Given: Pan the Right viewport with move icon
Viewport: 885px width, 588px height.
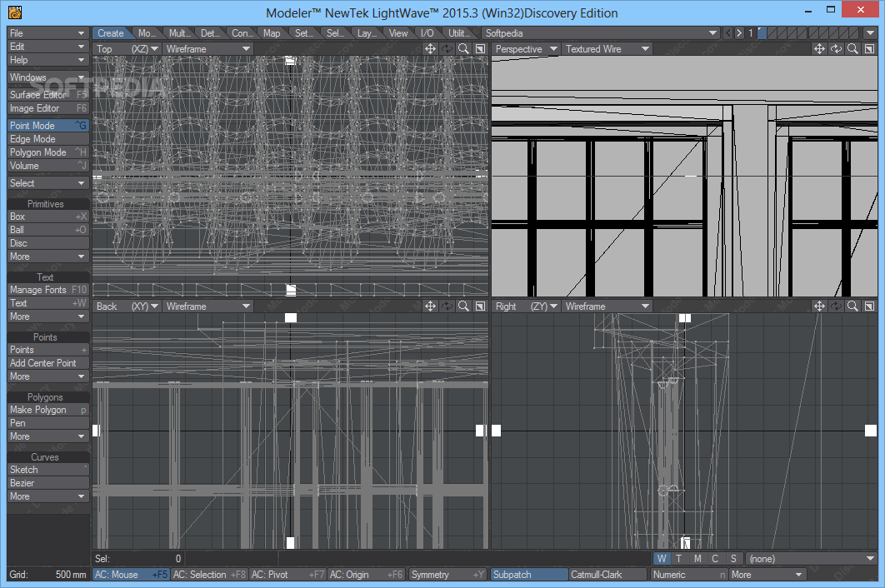Looking at the screenshot, I should point(819,306).
